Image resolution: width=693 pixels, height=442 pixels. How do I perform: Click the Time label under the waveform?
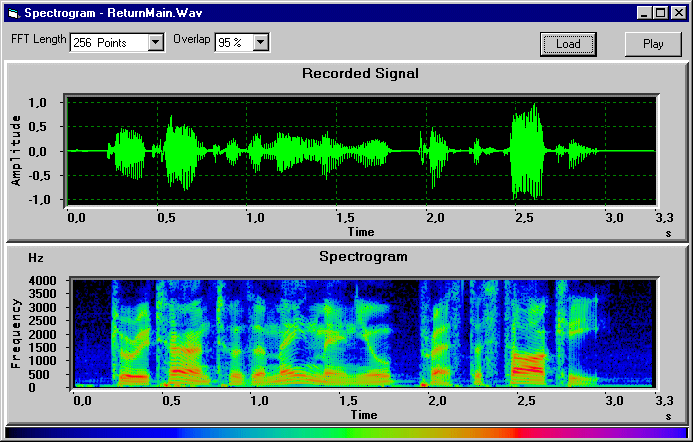pyautogui.click(x=361, y=232)
